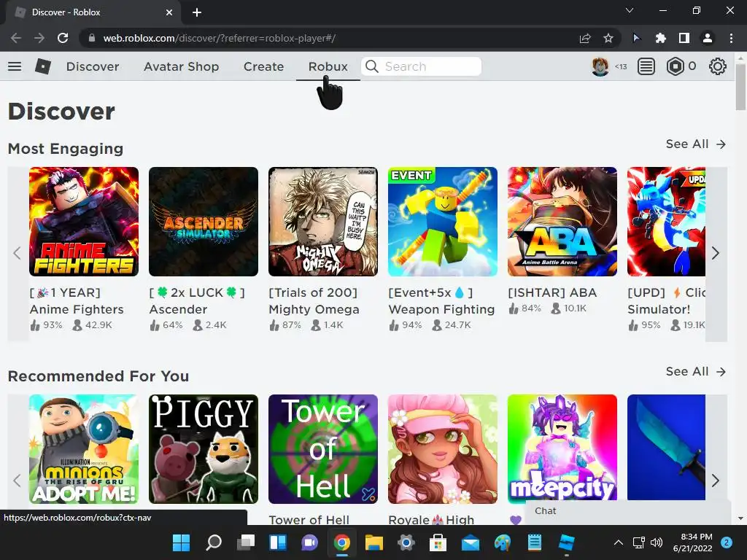Image resolution: width=747 pixels, height=560 pixels.
Task: Open the Chat panel
Action: [628, 511]
